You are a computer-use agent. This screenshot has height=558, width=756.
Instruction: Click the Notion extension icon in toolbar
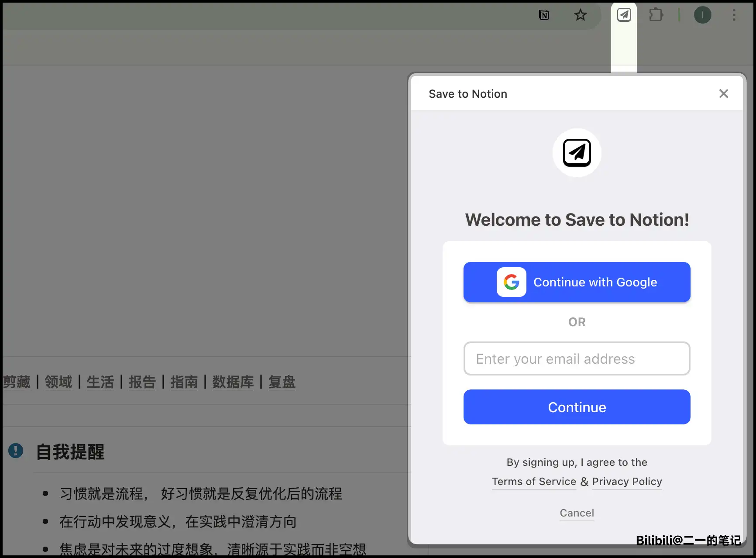tap(544, 15)
